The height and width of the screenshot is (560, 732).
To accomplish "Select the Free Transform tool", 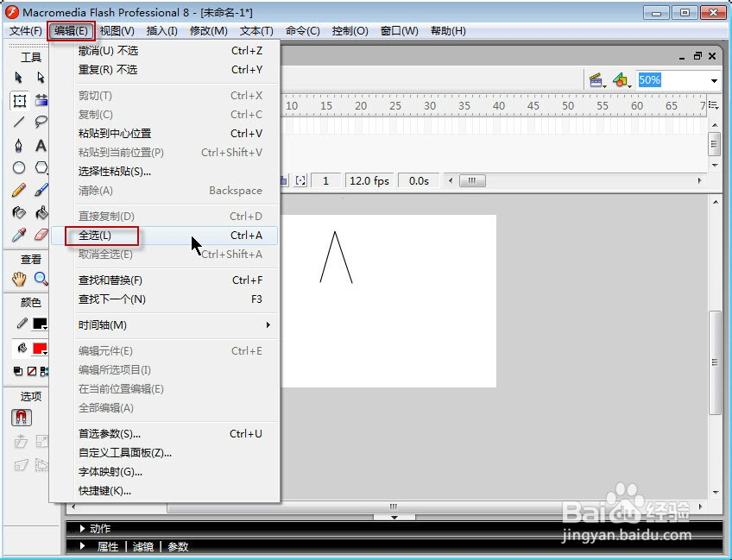I will 19,100.
